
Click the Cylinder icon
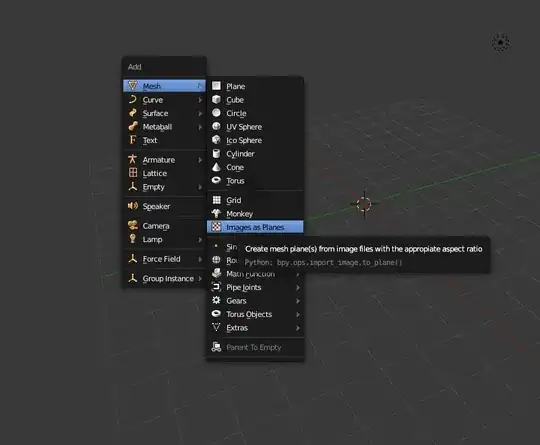pyautogui.click(x=216, y=153)
